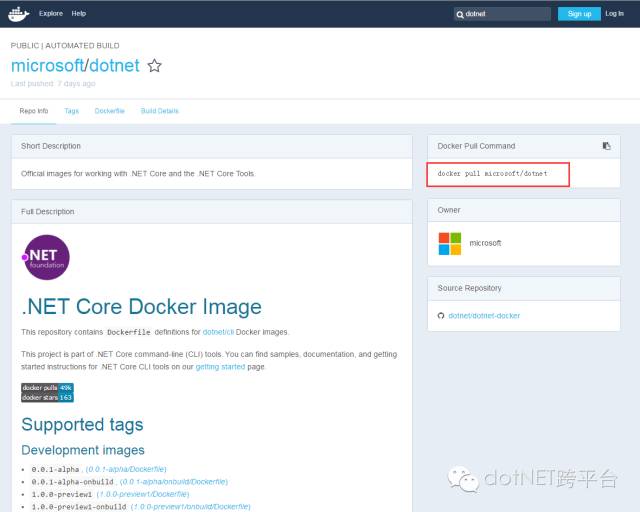This screenshot has height=512, width=640.
Task: Open the microsoft owner profile name
Action: pyautogui.click(x=485, y=243)
